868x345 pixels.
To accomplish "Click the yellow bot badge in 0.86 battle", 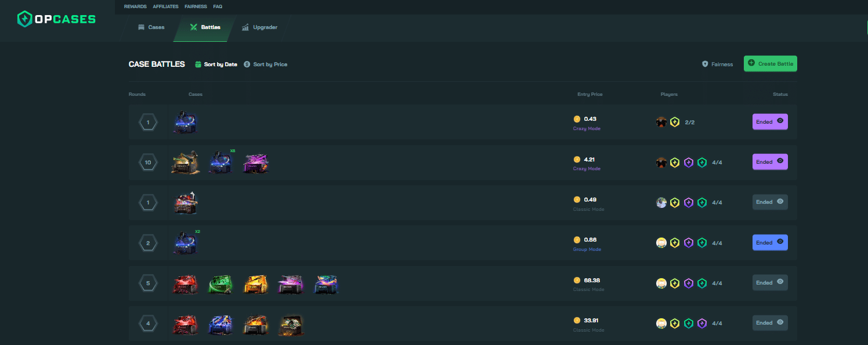I will point(675,243).
